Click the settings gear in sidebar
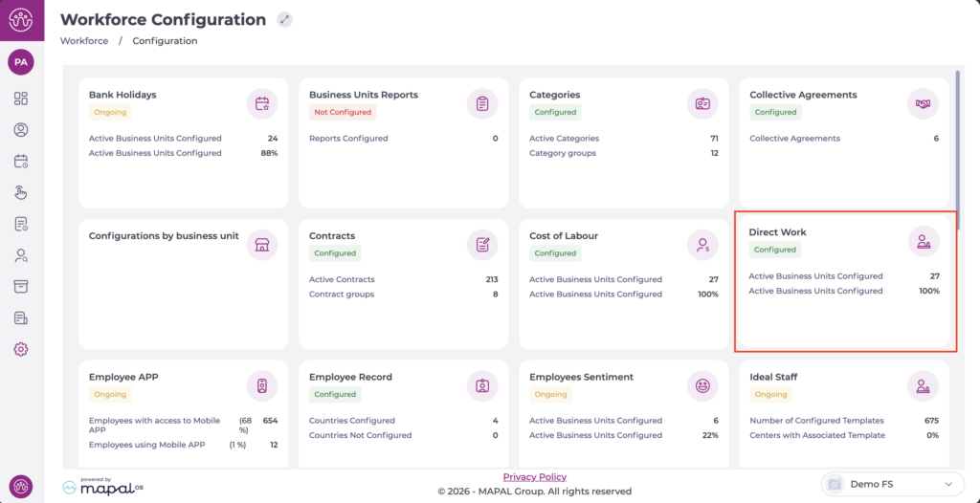 [21, 349]
